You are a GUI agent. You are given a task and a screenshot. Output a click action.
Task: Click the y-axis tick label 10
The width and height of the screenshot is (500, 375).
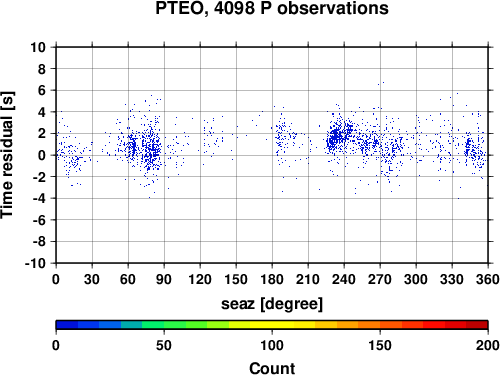pos(38,47)
